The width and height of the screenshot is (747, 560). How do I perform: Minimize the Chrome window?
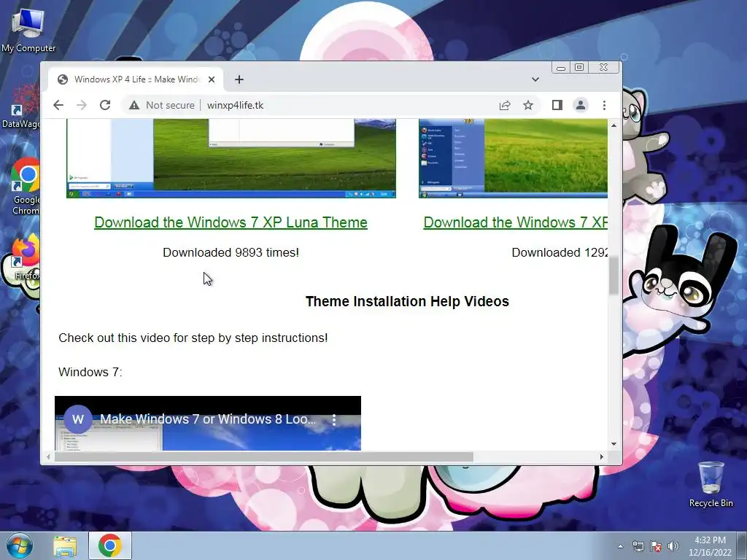tap(561, 68)
